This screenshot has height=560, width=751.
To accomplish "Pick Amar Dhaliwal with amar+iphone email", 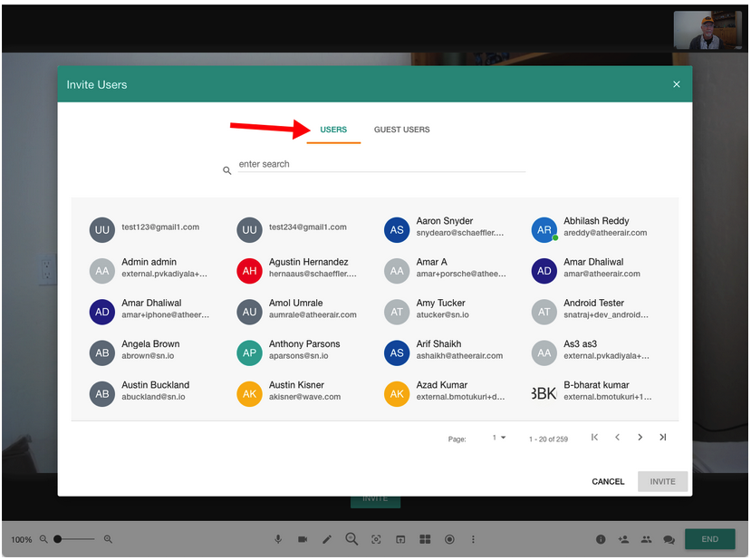I will pos(149,312).
